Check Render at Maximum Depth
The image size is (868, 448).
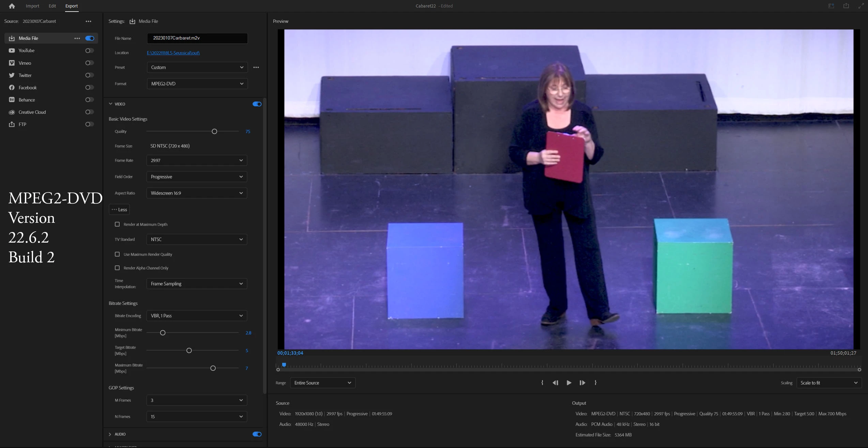117,224
